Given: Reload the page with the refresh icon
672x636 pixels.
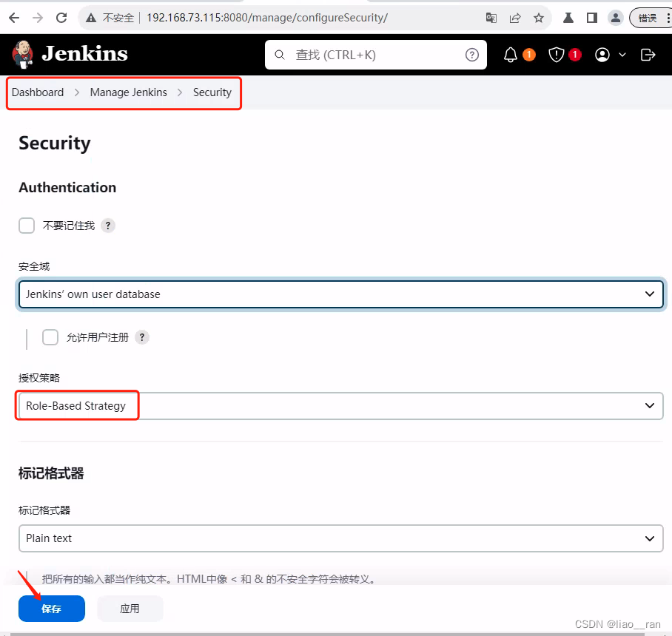Looking at the screenshot, I should pos(61,18).
